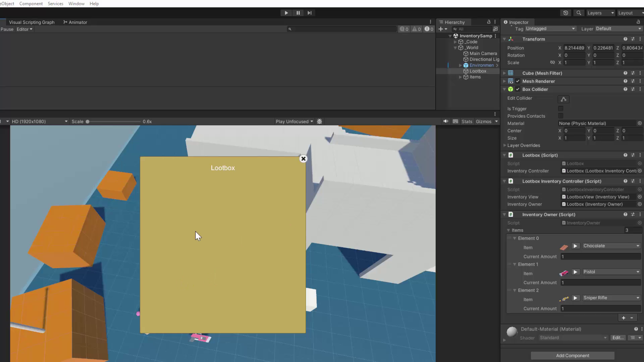
Task: Toggle the Game view mute audio icon
Action: 446,122
